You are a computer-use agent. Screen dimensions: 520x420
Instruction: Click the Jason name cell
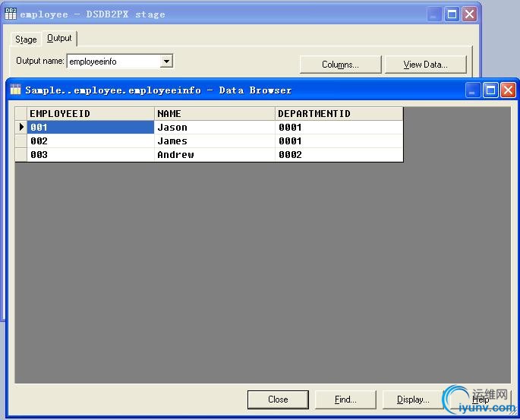coord(215,127)
